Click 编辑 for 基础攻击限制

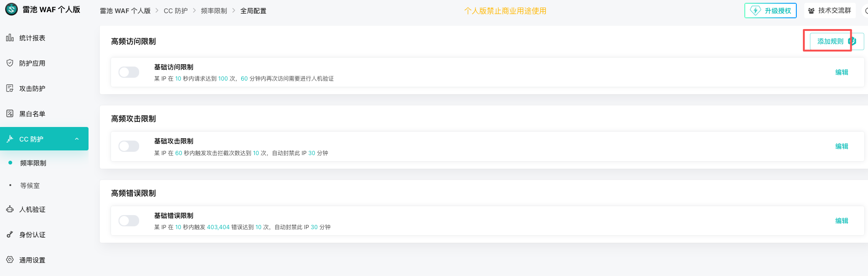842,146
